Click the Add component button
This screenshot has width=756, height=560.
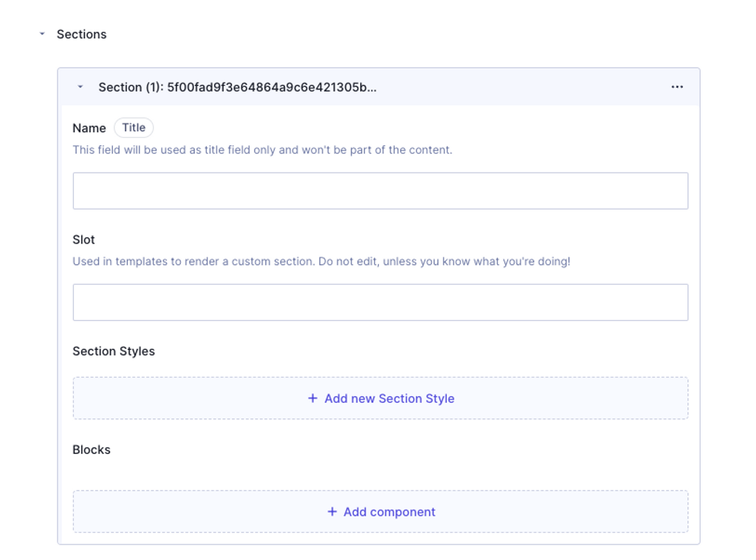380,511
